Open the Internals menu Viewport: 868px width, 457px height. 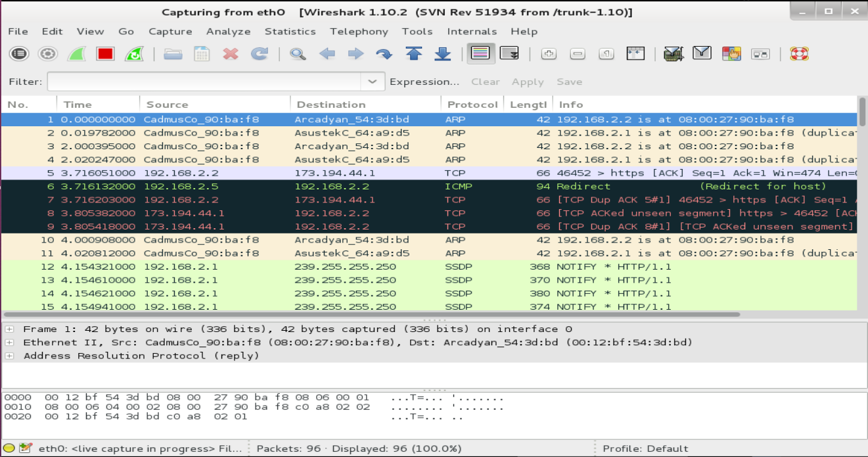472,32
